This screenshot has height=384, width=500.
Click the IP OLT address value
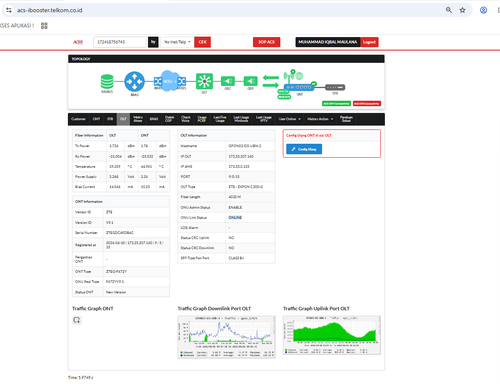pos(241,156)
